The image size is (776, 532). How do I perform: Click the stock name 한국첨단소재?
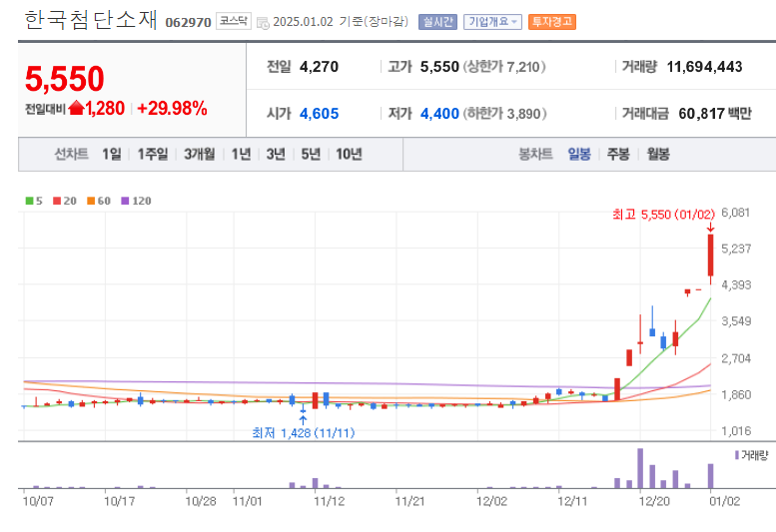(91, 20)
